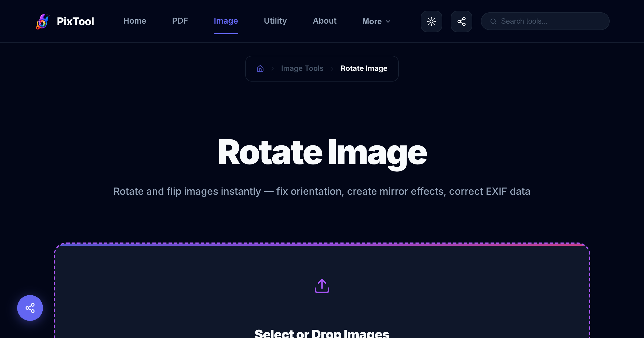Open the More dropdown chevron

[x=388, y=21]
